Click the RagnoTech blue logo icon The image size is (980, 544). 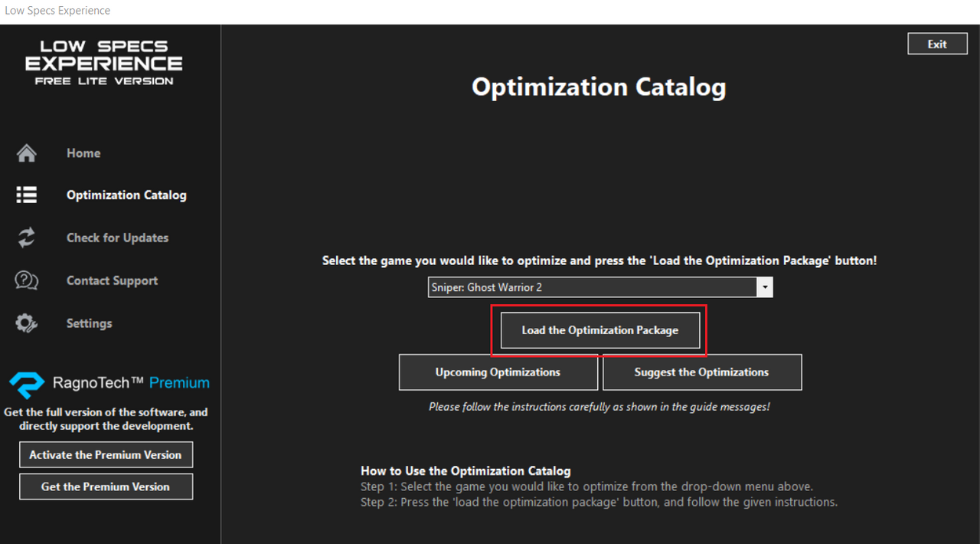pos(26,384)
